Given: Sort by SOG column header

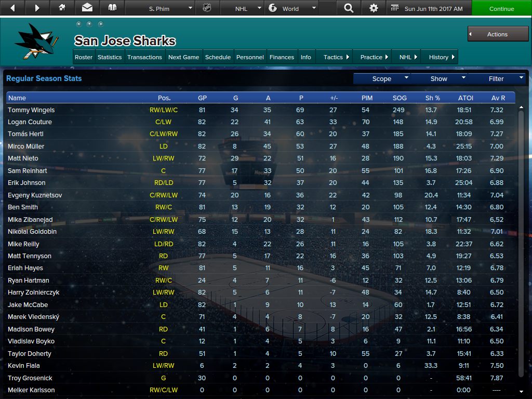Looking at the screenshot, I should tap(400, 98).
